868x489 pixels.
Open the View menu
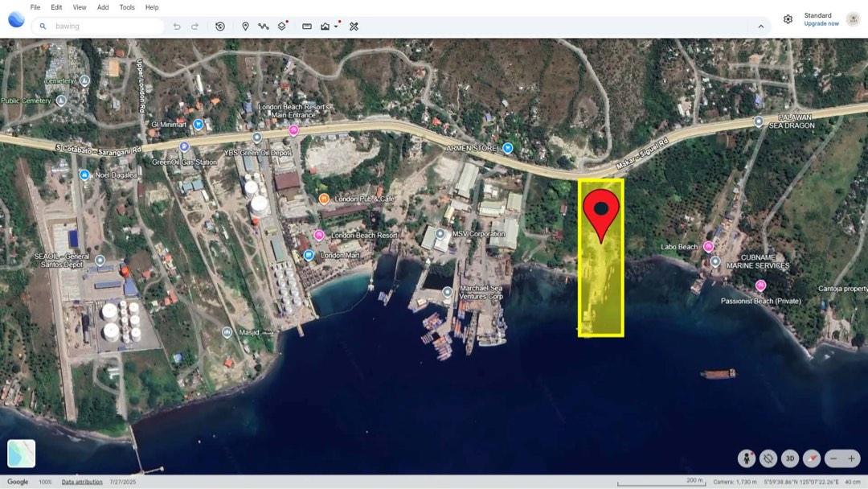[x=80, y=7]
